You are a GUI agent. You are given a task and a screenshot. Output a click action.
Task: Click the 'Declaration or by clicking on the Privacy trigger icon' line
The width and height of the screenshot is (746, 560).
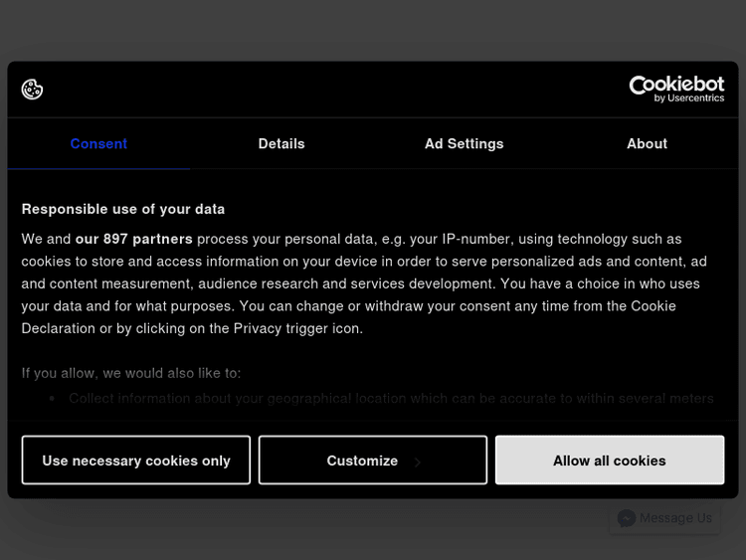pyautogui.click(x=192, y=328)
